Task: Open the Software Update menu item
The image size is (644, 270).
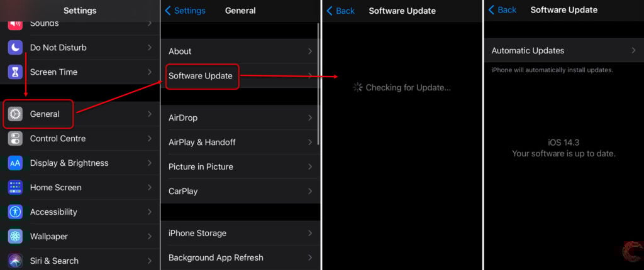Action: (x=240, y=76)
